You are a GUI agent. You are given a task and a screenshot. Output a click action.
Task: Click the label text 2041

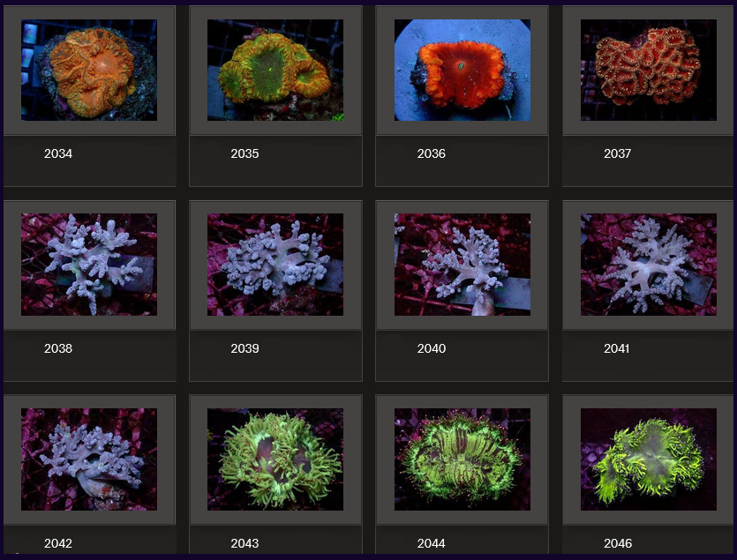coord(617,348)
